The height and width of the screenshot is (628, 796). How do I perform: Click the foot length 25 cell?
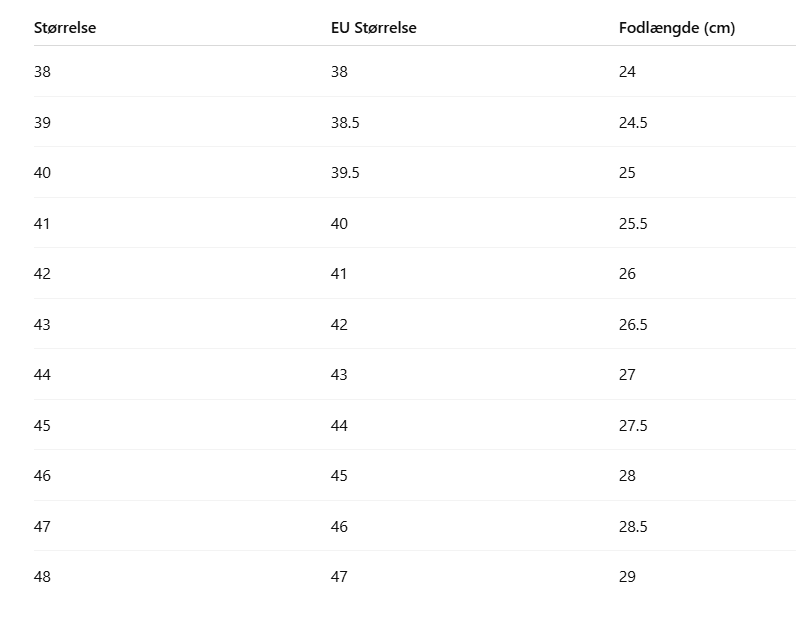[627, 173]
